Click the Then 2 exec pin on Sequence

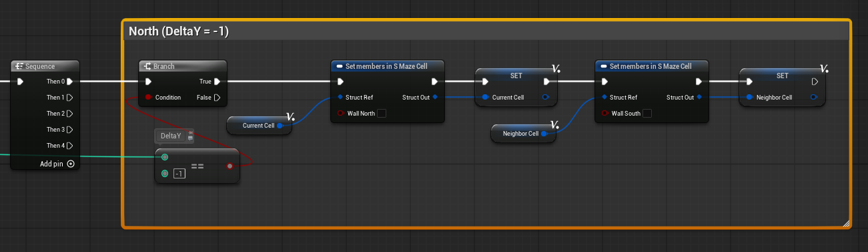pos(69,114)
